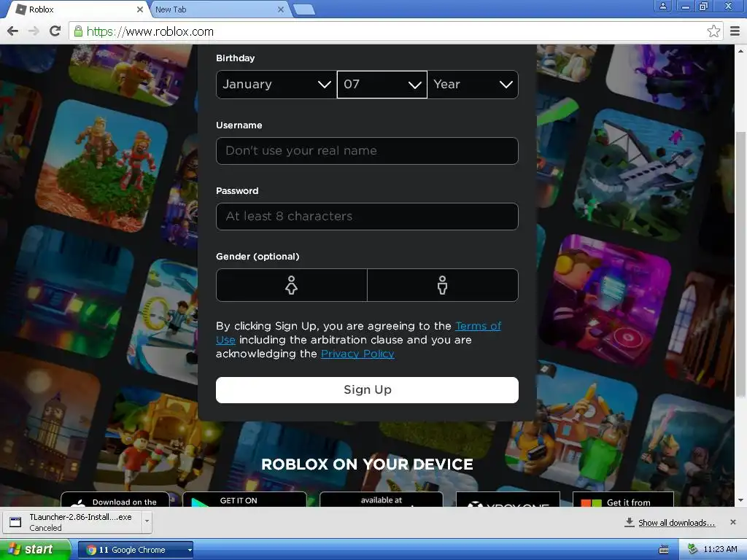
Task: Go back using the browser back arrow
Action: [x=13, y=31]
